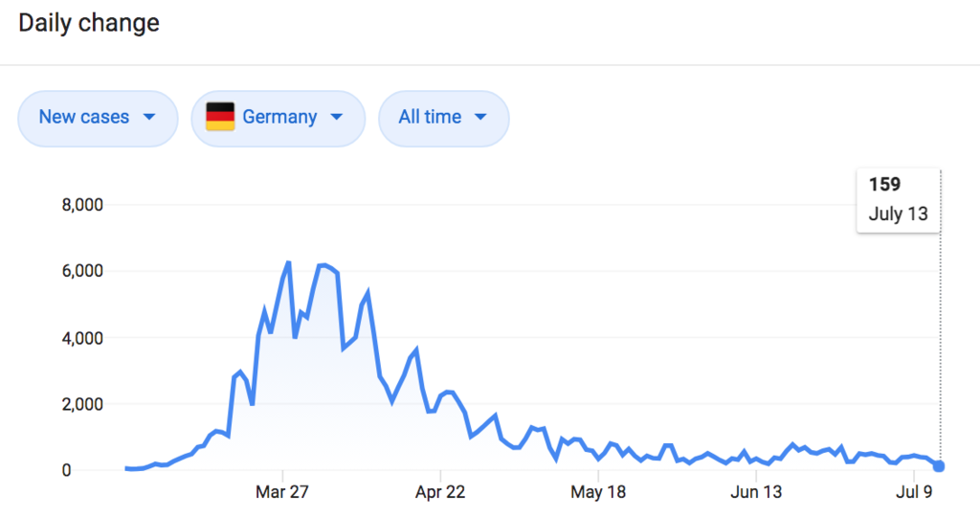Open the All time range dropdown
980x517 pixels.
point(444,118)
